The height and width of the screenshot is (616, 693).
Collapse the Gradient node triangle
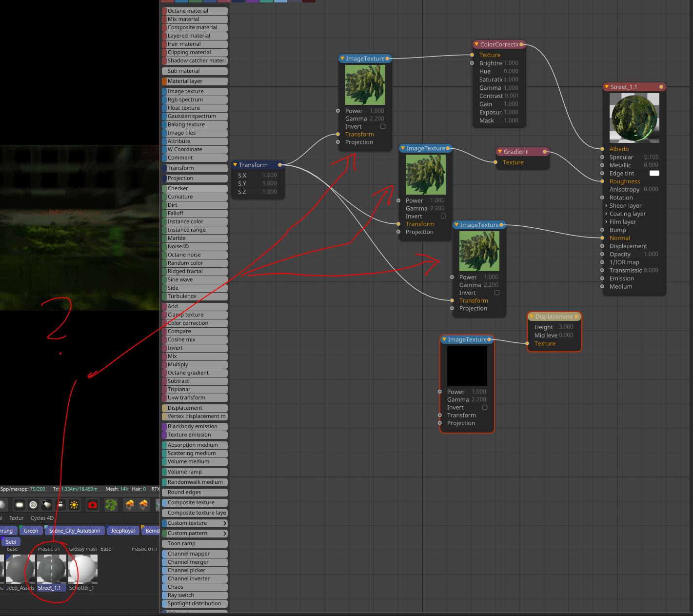(x=500, y=152)
